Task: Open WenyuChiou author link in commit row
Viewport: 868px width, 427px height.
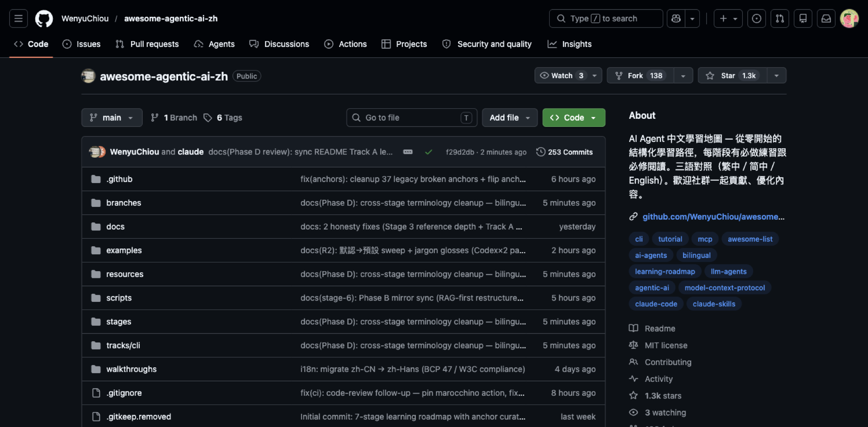Action: [134, 152]
